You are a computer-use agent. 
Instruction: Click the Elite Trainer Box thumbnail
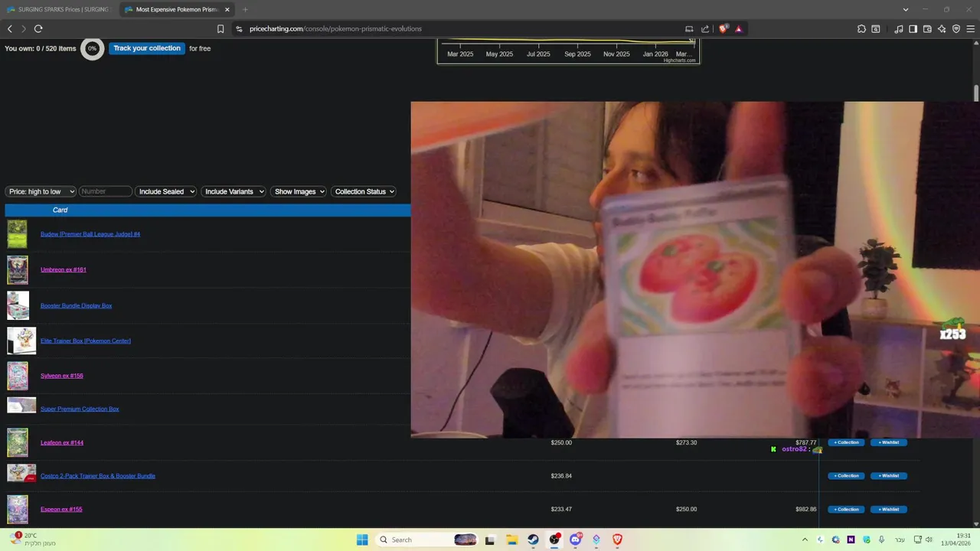coord(21,341)
